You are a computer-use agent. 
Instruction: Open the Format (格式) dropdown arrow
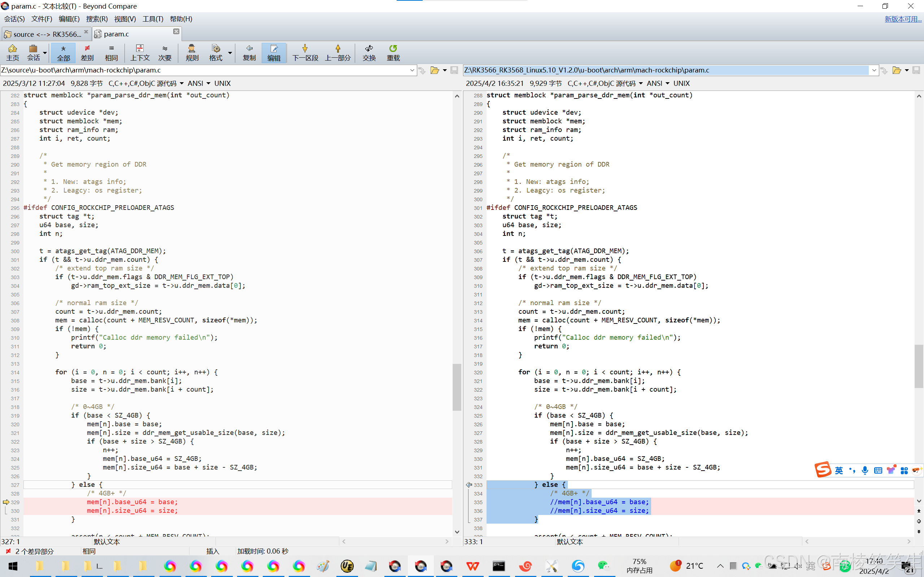tap(230, 52)
